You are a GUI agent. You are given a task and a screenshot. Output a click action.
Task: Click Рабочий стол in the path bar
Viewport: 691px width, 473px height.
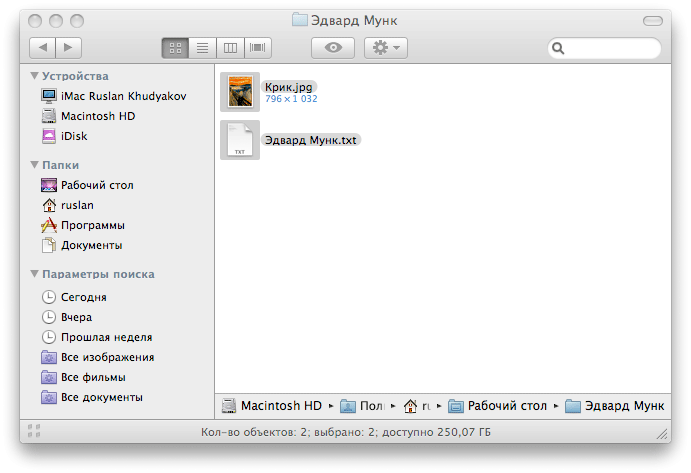(x=506, y=406)
